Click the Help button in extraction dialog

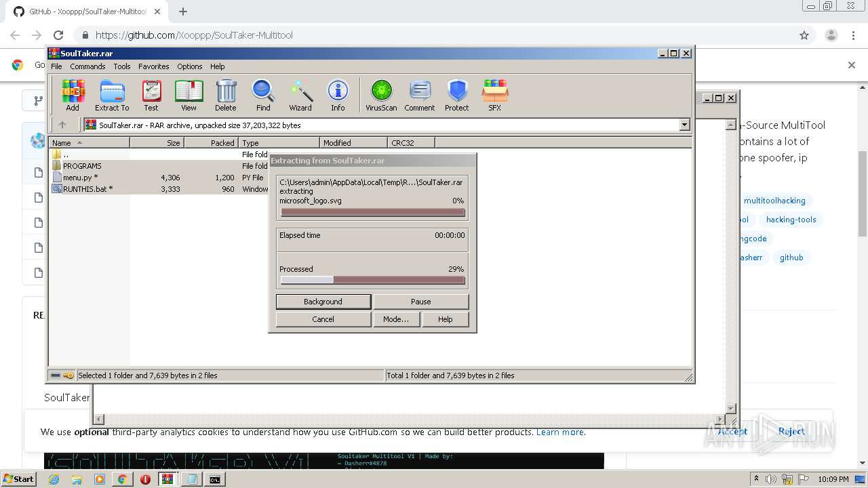click(x=446, y=319)
